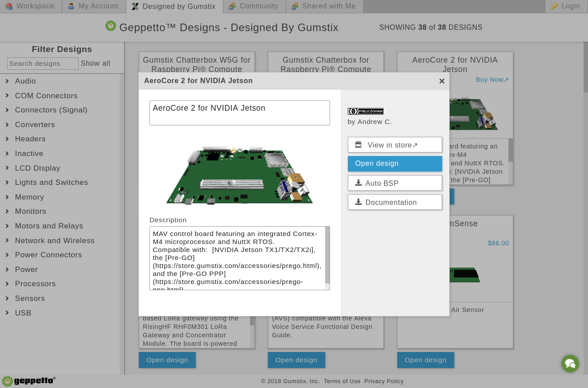Image resolution: width=588 pixels, height=388 pixels.
Task: Expand the Headers category
Action: pyautogui.click(x=30, y=139)
